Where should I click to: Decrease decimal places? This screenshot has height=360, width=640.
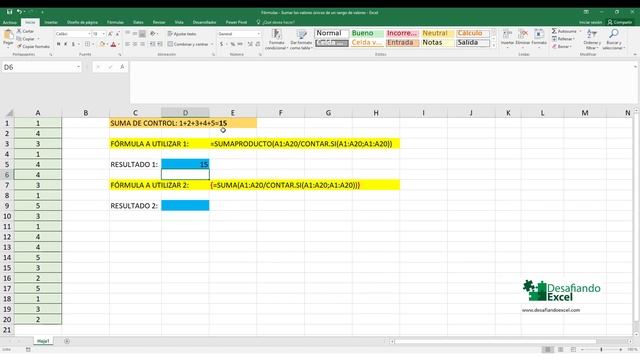click(x=258, y=44)
